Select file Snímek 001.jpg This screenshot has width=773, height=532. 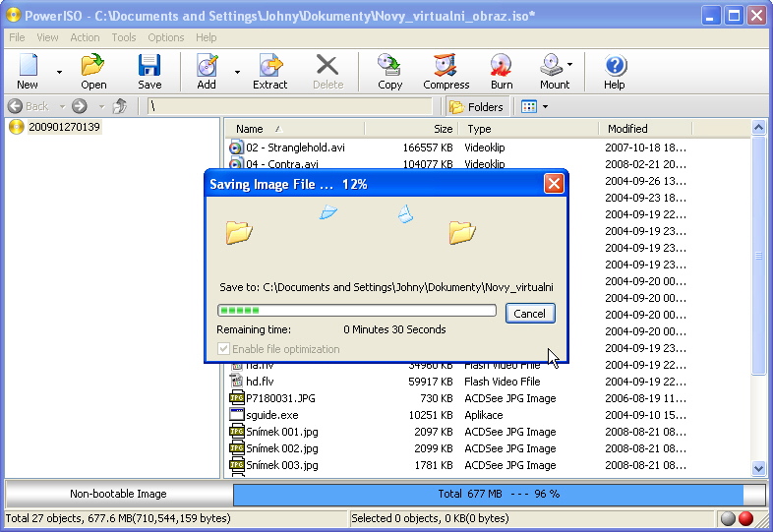tap(282, 432)
